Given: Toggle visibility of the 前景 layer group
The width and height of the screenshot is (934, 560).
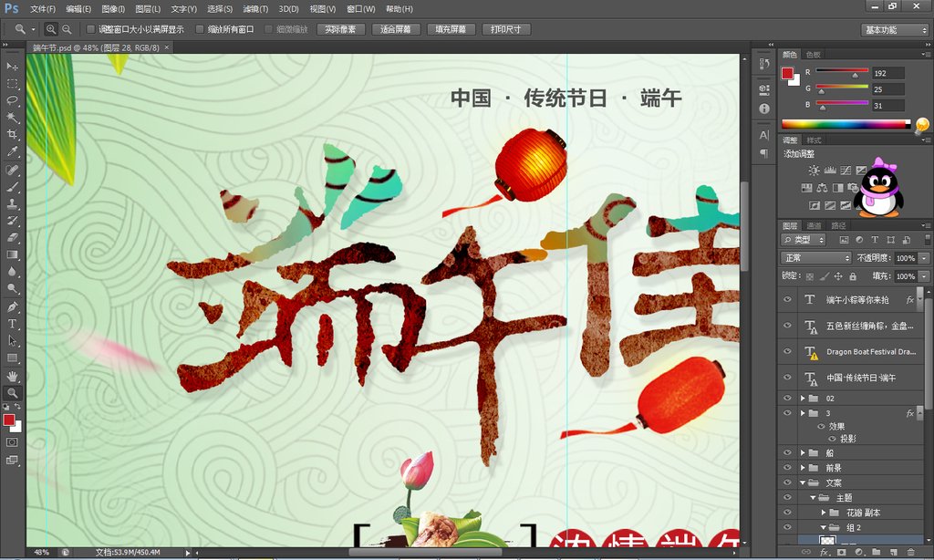Looking at the screenshot, I should 787,469.
